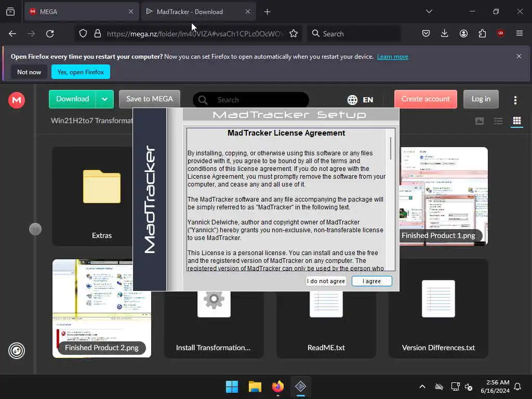
Task: Click the MadTracker installer taskbar icon
Action: [x=301, y=387]
